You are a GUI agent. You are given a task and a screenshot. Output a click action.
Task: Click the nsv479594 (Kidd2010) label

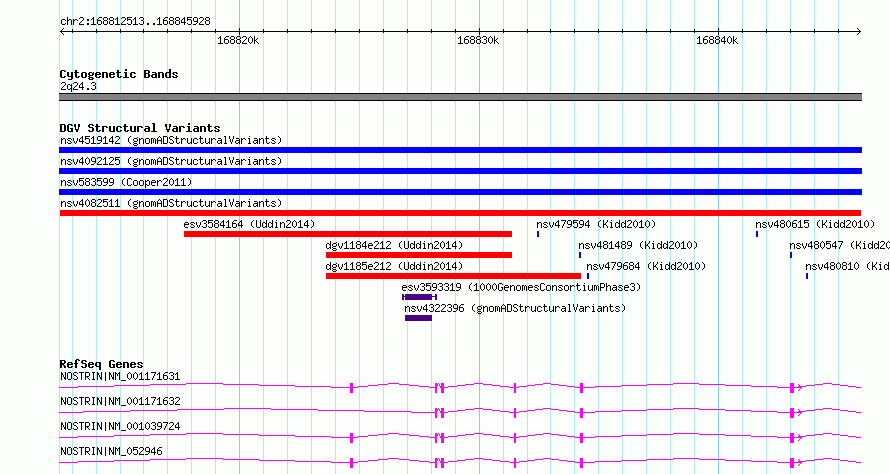pyautogui.click(x=596, y=224)
